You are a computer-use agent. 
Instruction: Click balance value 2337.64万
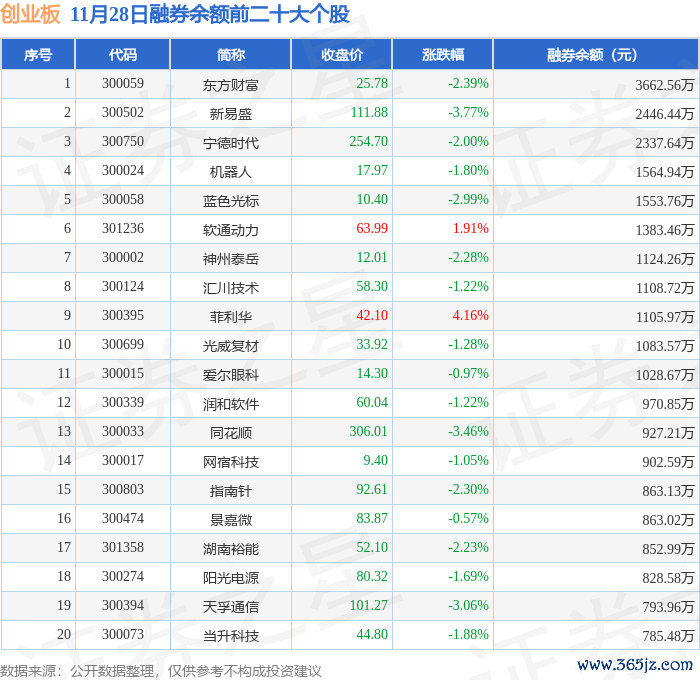pyautogui.click(x=664, y=143)
